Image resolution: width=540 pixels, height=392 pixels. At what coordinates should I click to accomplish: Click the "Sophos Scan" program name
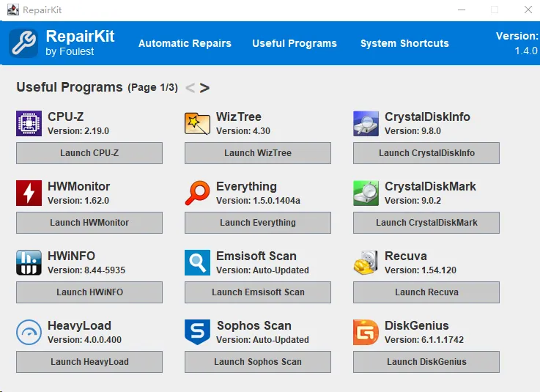tap(254, 325)
